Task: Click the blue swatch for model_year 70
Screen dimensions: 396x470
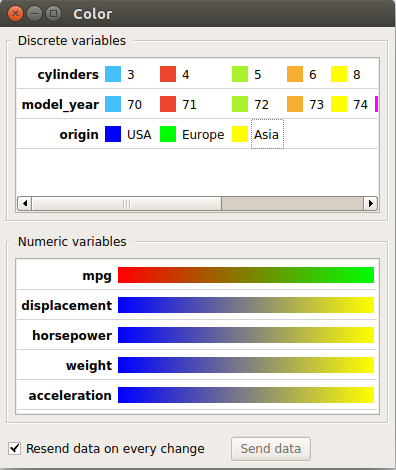Action: click(x=113, y=104)
